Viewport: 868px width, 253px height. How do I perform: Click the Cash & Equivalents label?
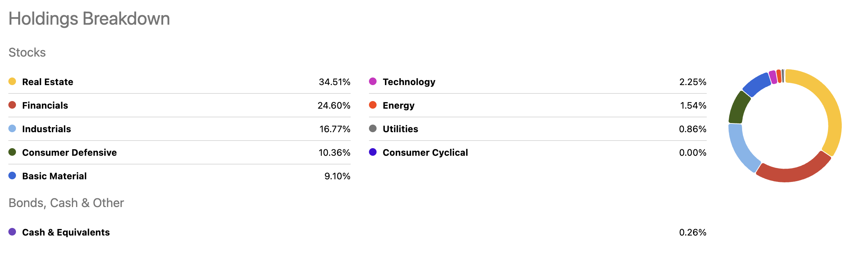(66, 232)
